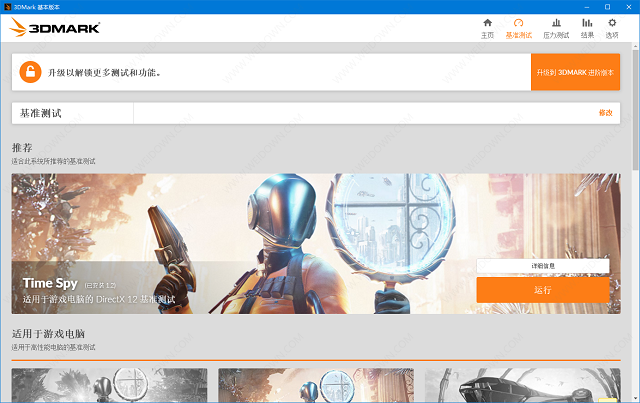Viewport: 640px width, 403px height.
Task: Open the colored Time Spy thumbnail below
Action: [x=316, y=385]
